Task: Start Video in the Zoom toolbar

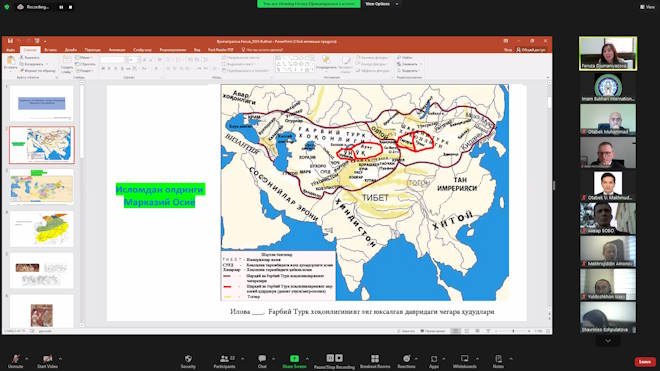Action: tap(47, 361)
